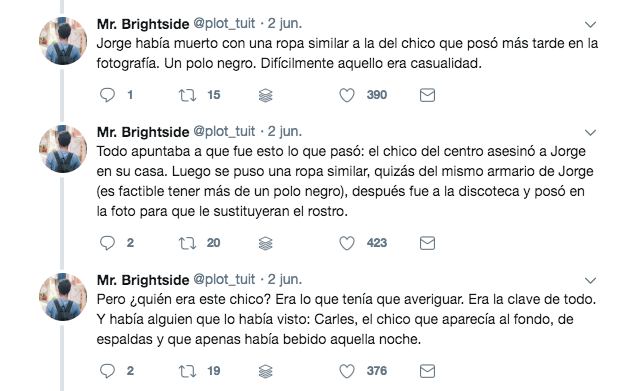Reply to the tweet mentioning Carles

point(107,371)
